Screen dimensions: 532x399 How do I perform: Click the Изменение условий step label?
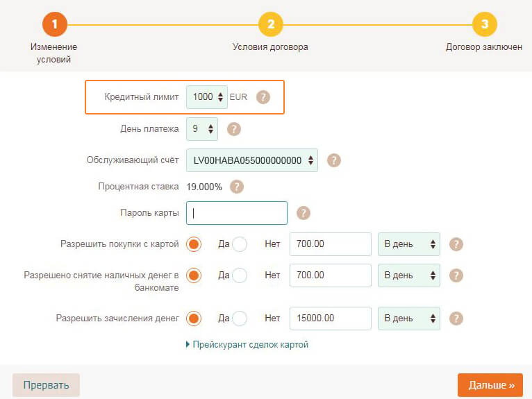coord(54,53)
